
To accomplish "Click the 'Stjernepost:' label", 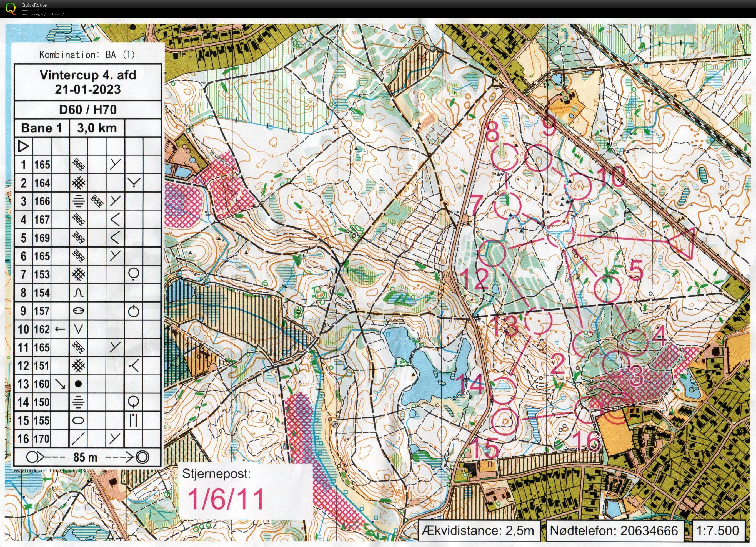I will coord(216,474).
